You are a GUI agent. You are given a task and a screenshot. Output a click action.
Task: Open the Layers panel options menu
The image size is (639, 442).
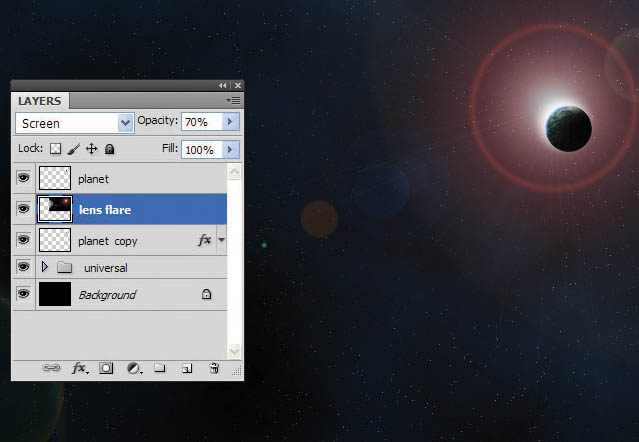click(233, 100)
